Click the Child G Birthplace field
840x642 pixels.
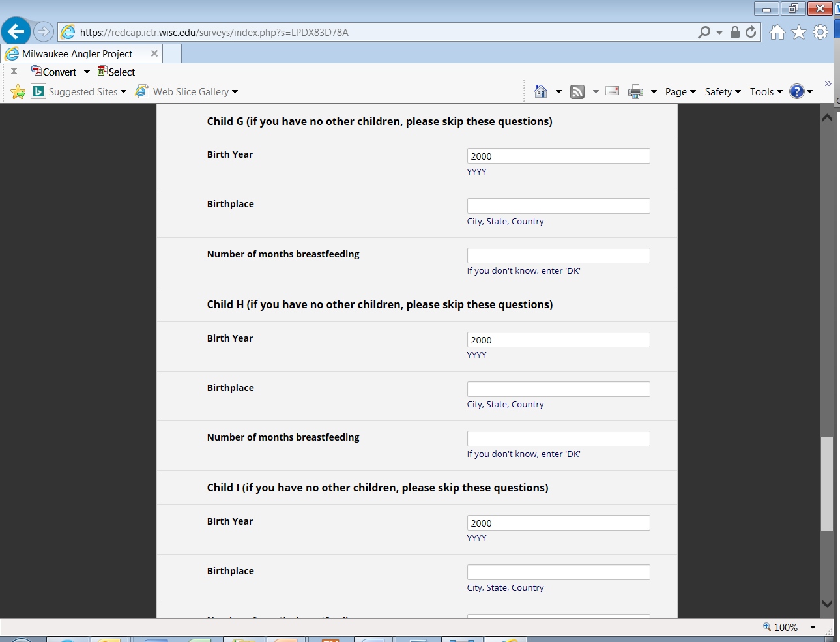pos(558,206)
